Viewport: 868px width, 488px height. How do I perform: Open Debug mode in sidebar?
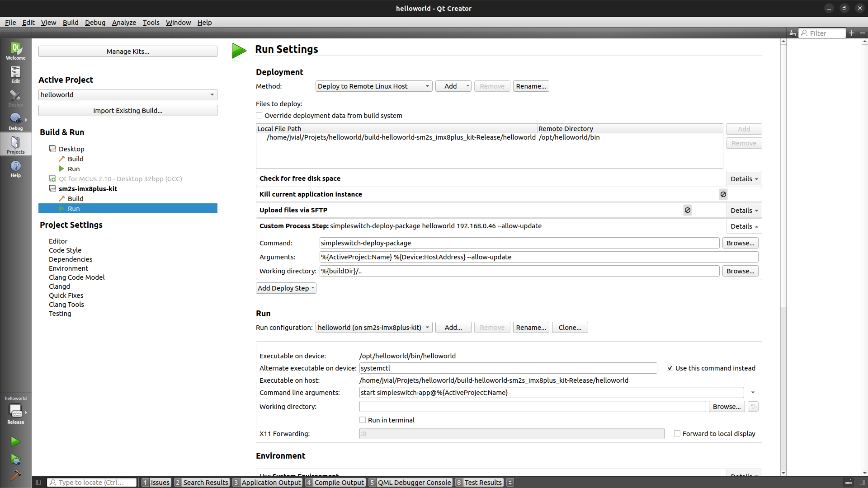15,122
